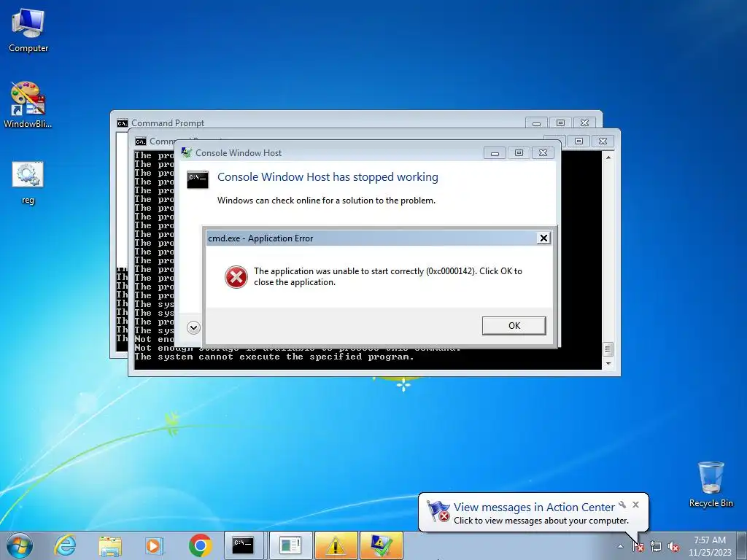Select the reg desktop file icon
This screenshot has height=560, width=747.
point(28,183)
